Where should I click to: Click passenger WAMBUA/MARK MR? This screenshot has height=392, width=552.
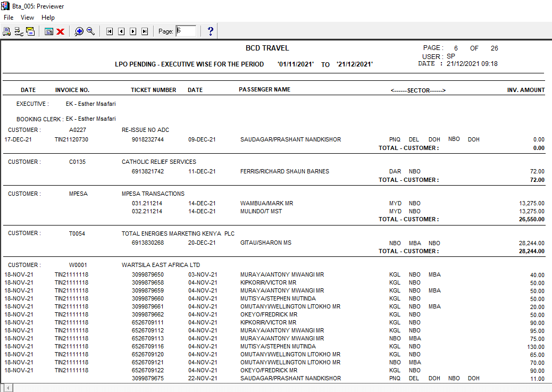click(x=266, y=203)
